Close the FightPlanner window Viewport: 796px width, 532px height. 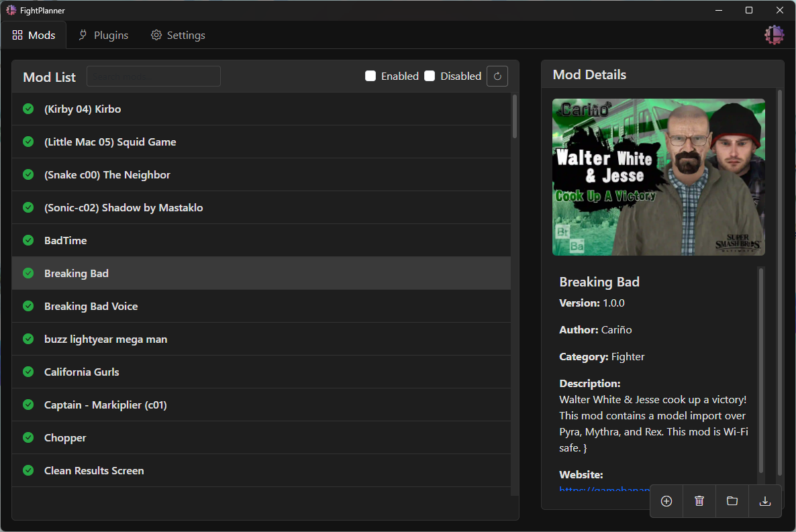(x=780, y=10)
